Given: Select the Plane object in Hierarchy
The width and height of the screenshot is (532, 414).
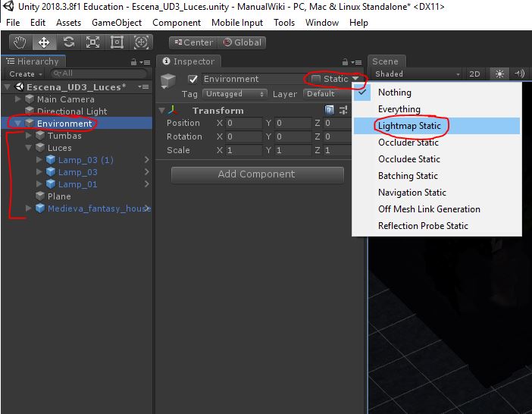Looking at the screenshot, I should 59,196.
